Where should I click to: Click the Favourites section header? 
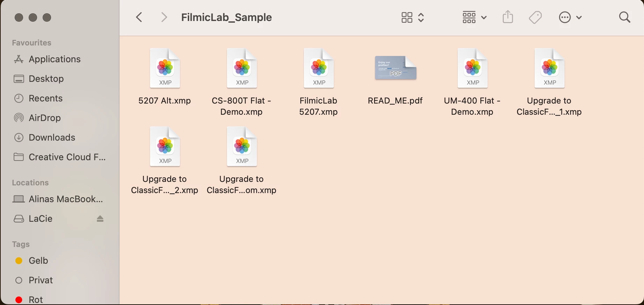coord(31,43)
